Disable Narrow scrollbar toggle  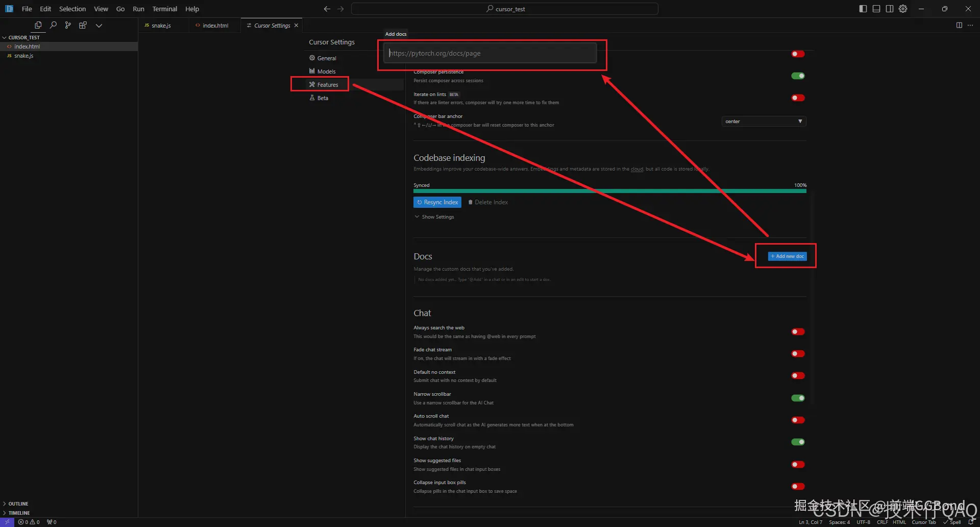coord(798,398)
